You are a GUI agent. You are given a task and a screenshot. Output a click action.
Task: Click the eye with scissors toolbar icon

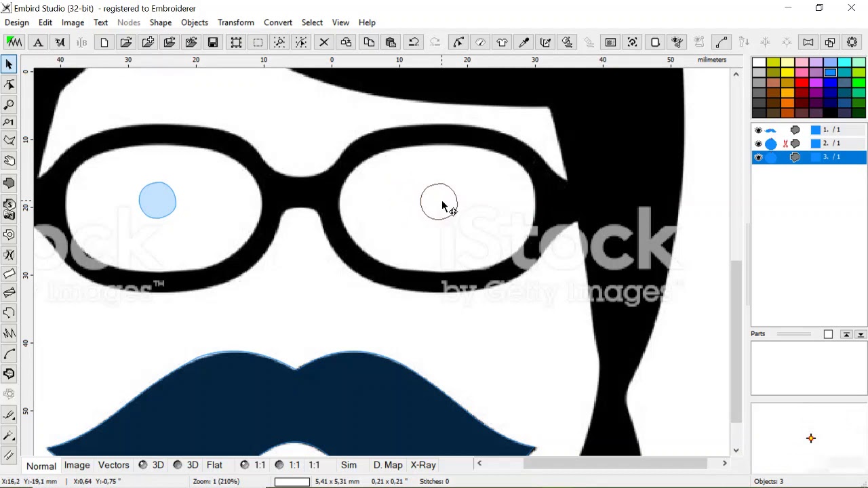[x=677, y=42]
